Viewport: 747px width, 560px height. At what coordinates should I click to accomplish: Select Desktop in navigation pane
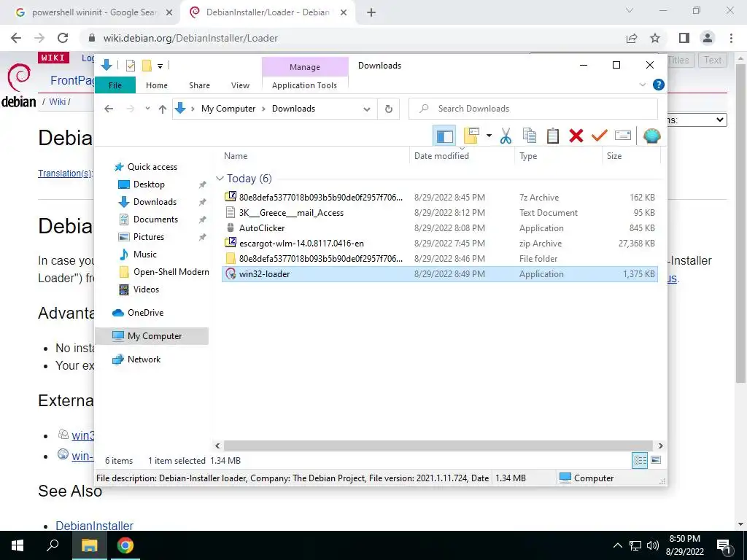149,184
